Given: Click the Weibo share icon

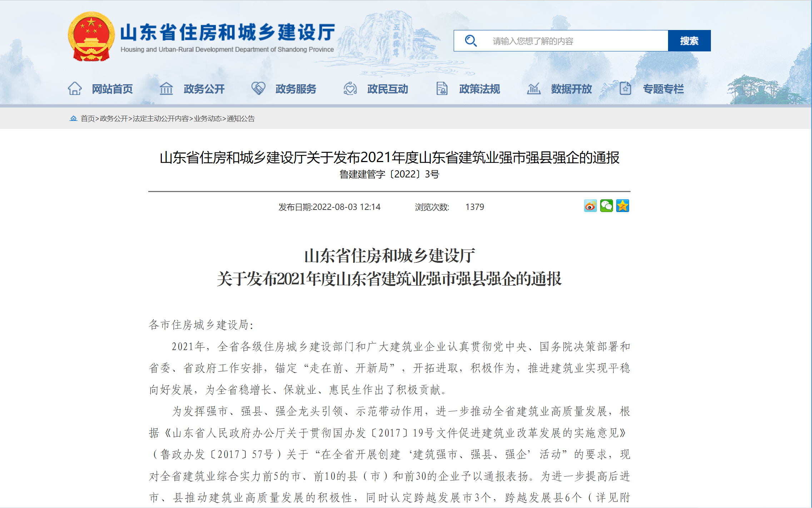Looking at the screenshot, I should (590, 206).
